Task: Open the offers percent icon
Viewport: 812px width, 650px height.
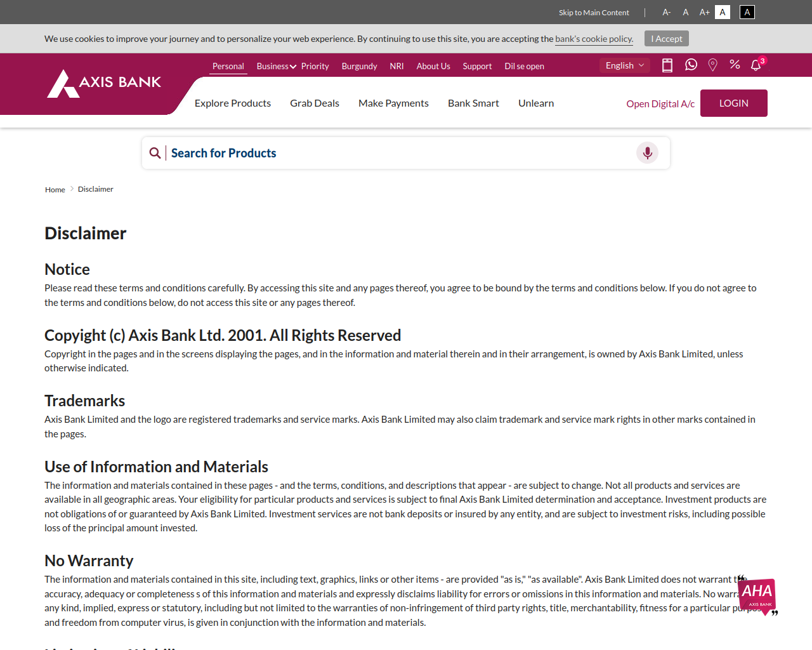Action: click(x=735, y=64)
